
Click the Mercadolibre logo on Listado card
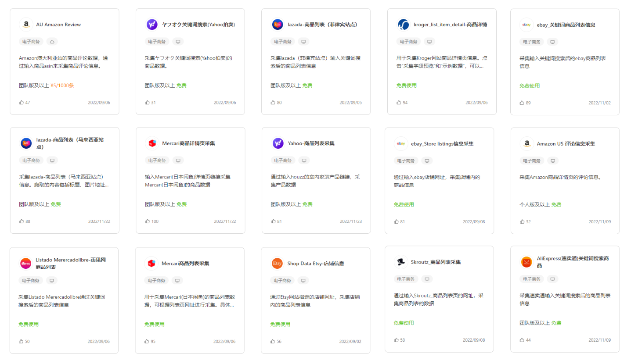(x=26, y=263)
